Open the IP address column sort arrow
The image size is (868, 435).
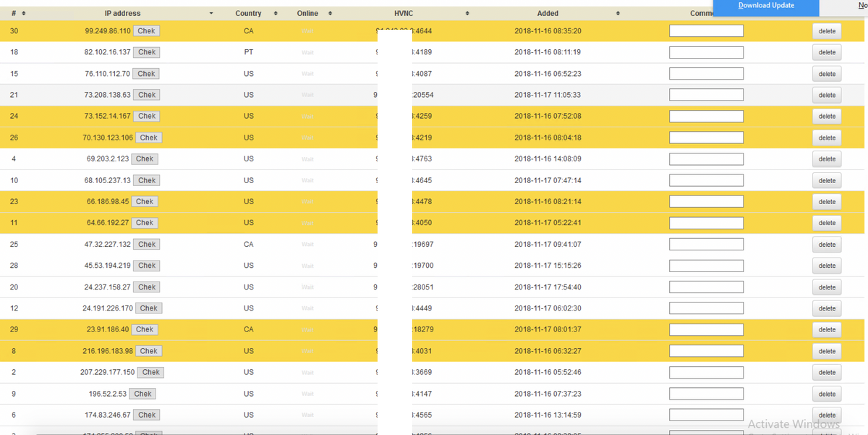pyautogui.click(x=211, y=14)
